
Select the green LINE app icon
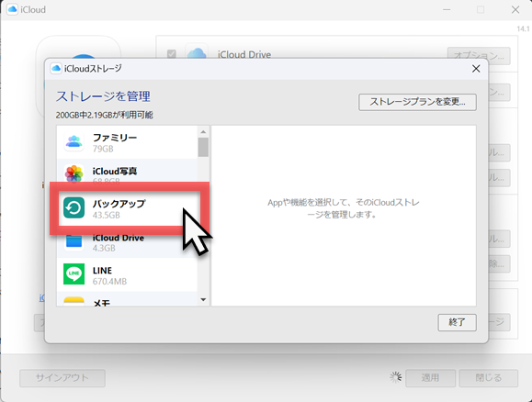click(x=74, y=274)
